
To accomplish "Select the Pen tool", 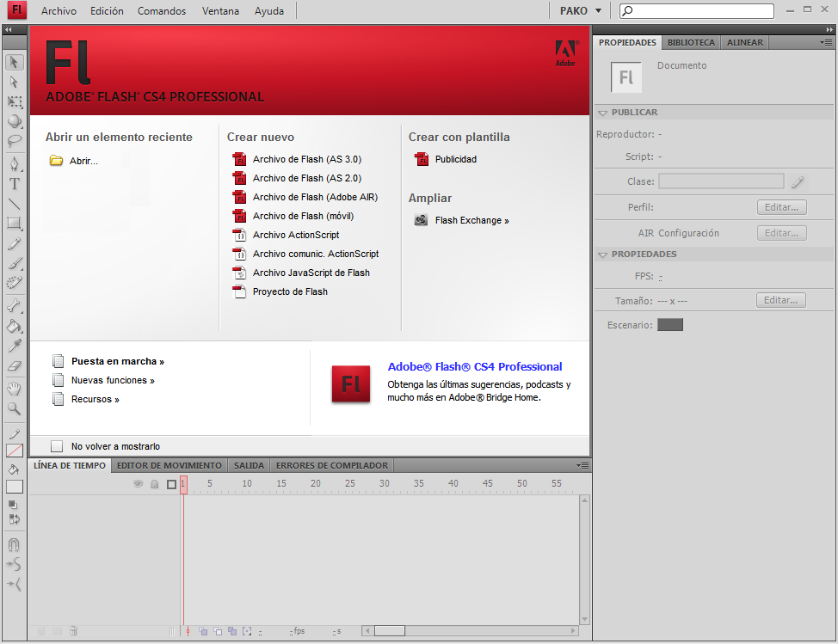I will 15,164.
